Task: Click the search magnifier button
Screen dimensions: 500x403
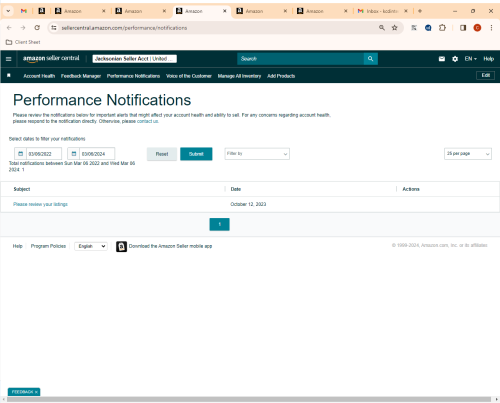Action: click(x=370, y=59)
